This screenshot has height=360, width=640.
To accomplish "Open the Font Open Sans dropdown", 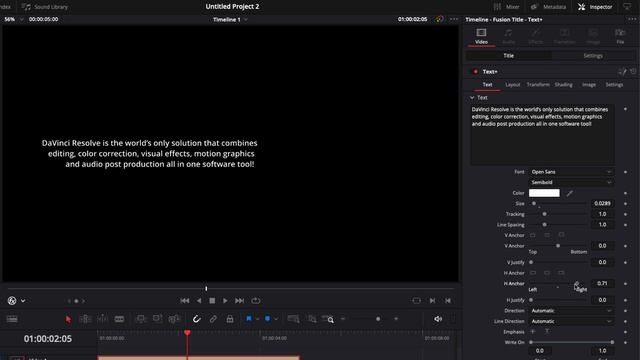I will pos(571,172).
